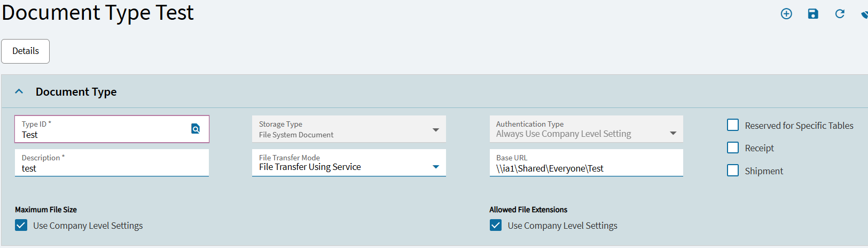Click the Document Type section header
The height and width of the screenshot is (248, 868).
point(76,92)
